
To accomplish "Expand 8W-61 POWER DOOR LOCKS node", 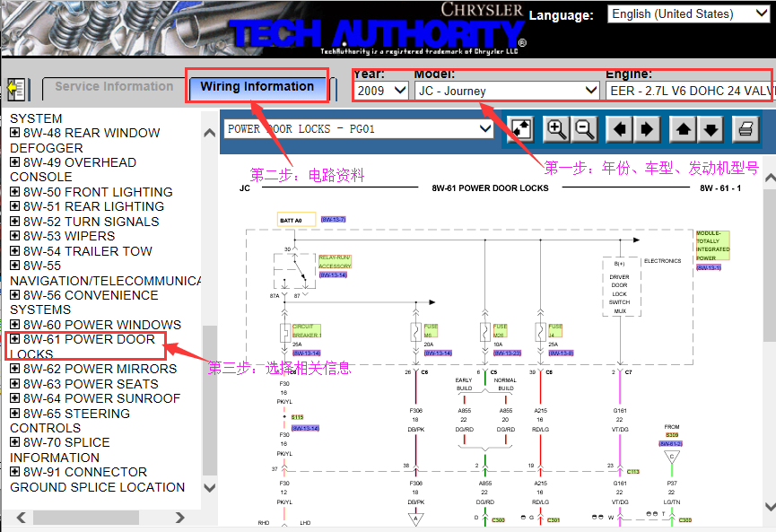I will (15, 339).
